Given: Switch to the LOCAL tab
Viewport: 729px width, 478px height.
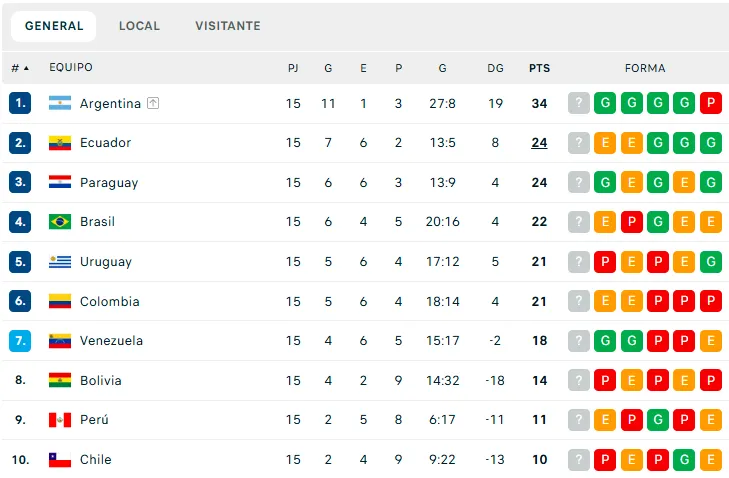Looking at the screenshot, I should pyautogui.click(x=139, y=26).
